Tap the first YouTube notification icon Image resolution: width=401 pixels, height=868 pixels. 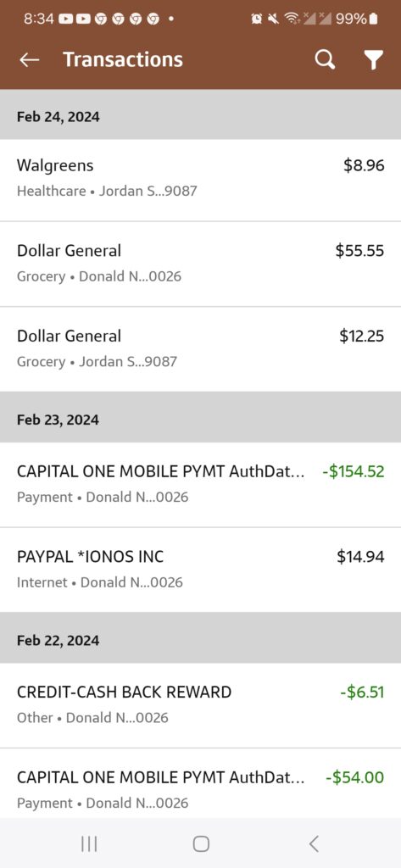[x=65, y=19]
